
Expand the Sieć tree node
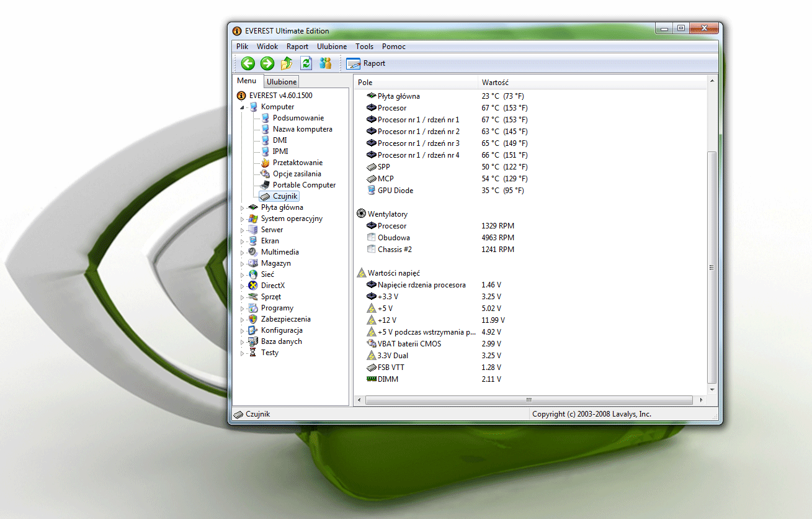pyautogui.click(x=243, y=275)
